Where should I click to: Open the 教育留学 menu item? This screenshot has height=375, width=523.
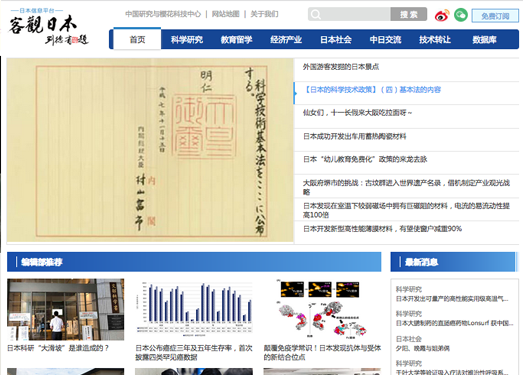tap(236, 40)
